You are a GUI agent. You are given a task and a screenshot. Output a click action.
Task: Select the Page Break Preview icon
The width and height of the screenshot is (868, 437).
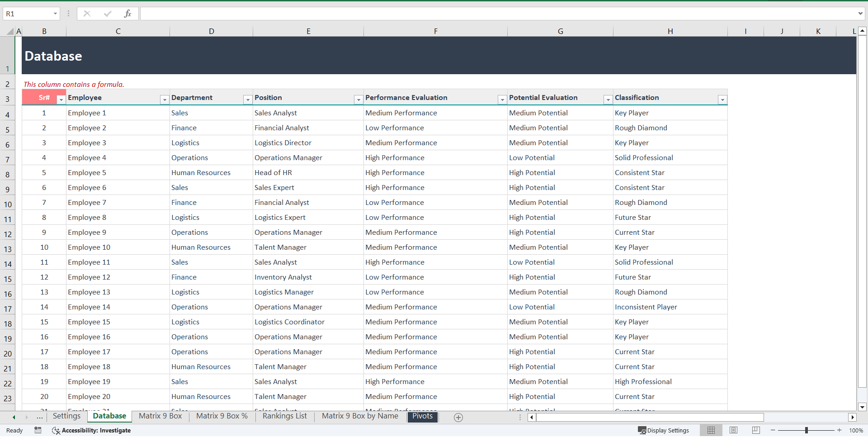tap(755, 430)
